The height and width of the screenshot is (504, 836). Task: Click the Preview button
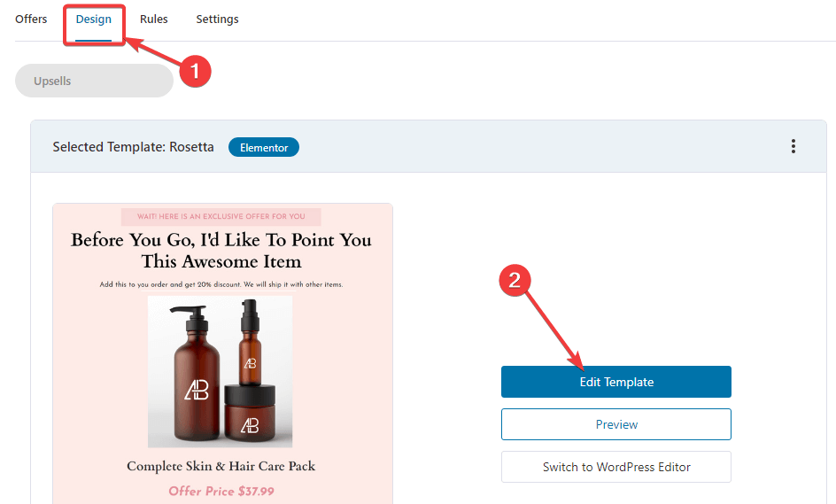click(615, 424)
